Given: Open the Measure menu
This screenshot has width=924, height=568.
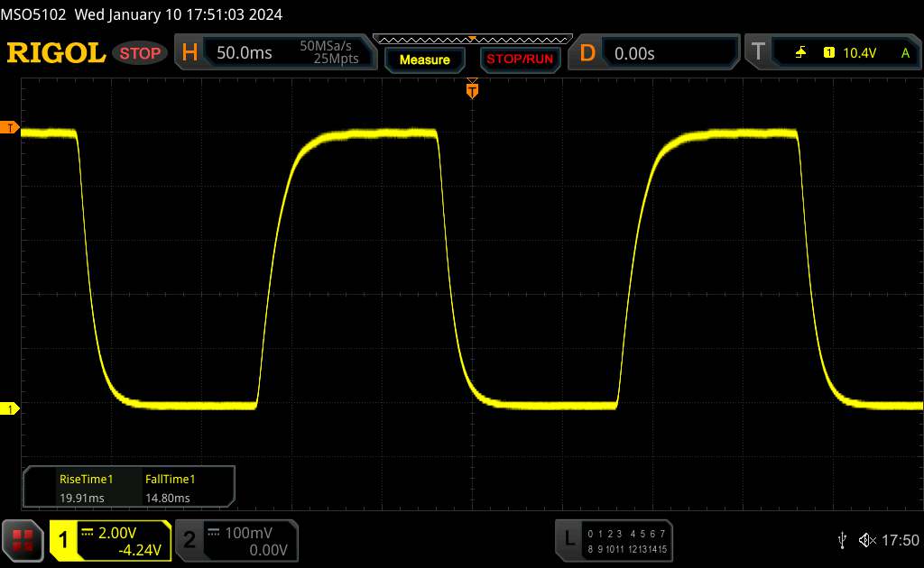Looking at the screenshot, I should click(x=424, y=60).
